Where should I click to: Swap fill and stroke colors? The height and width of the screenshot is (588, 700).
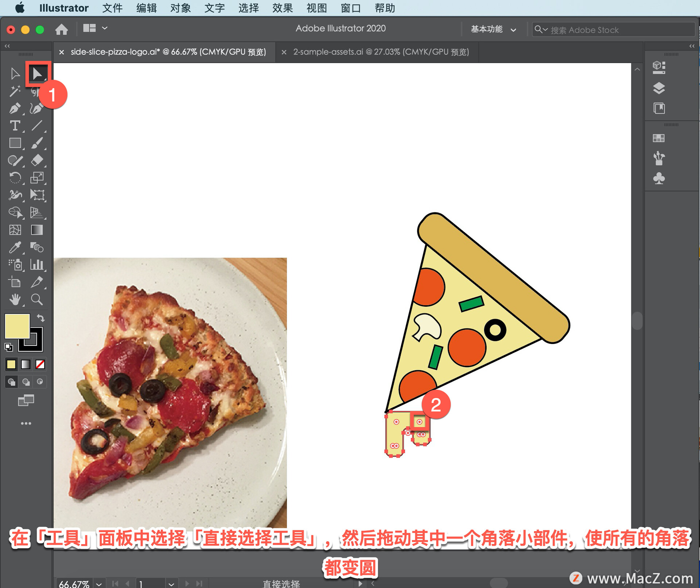pos(41,318)
